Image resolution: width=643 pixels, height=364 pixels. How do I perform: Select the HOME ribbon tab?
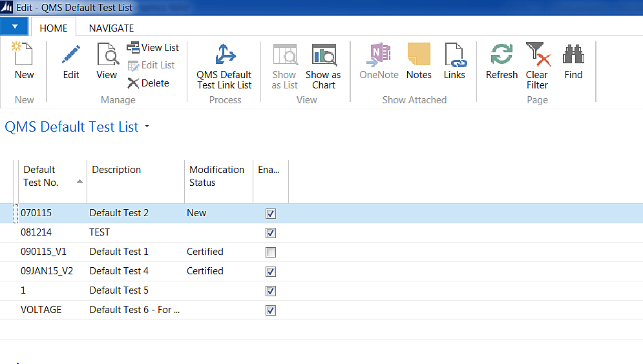(54, 28)
